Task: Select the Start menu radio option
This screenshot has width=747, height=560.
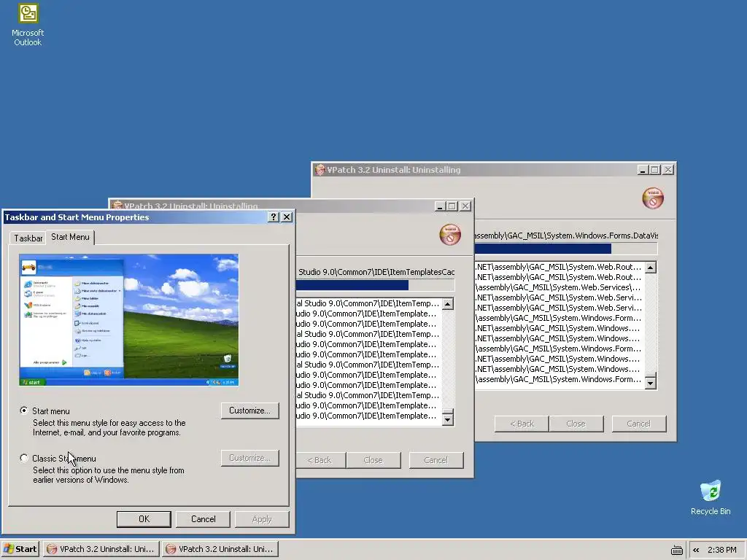Action: (24, 411)
